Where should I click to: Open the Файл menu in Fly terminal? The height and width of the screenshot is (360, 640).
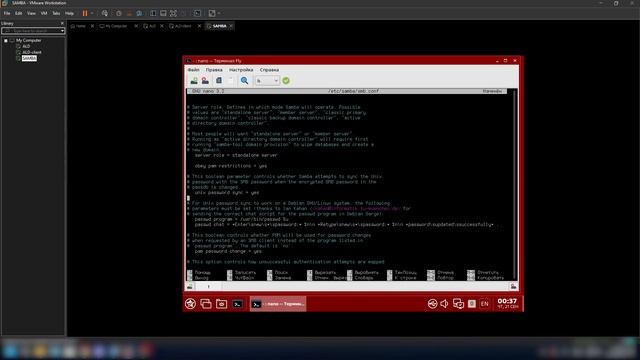[x=193, y=70]
